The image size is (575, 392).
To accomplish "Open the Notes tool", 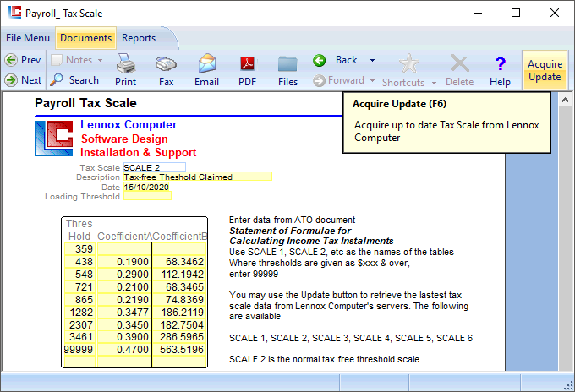I will click(x=72, y=60).
